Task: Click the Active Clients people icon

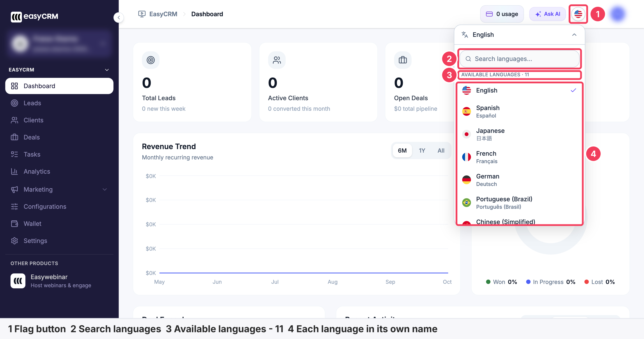Action: pyautogui.click(x=276, y=60)
